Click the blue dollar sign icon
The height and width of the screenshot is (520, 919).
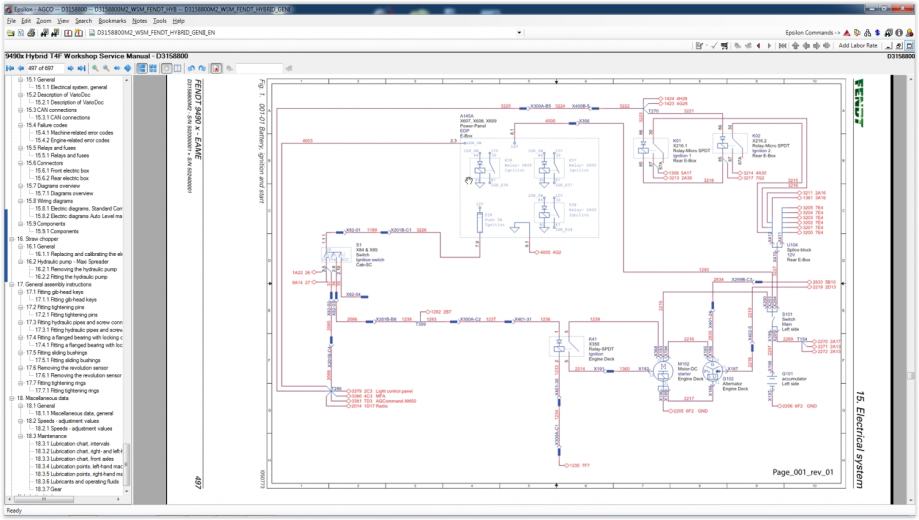pyautogui.click(x=876, y=32)
